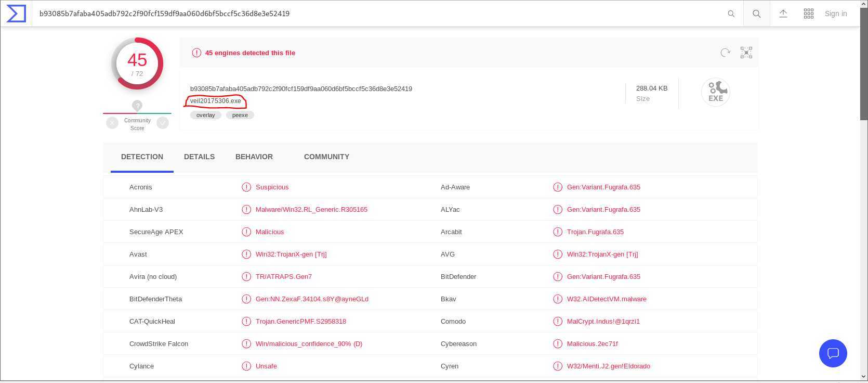Image resolution: width=868 pixels, height=383 pixels.
Task: Click the alert icon in the Cylance row
Action: pyautogui.click(x=246, y=366)
